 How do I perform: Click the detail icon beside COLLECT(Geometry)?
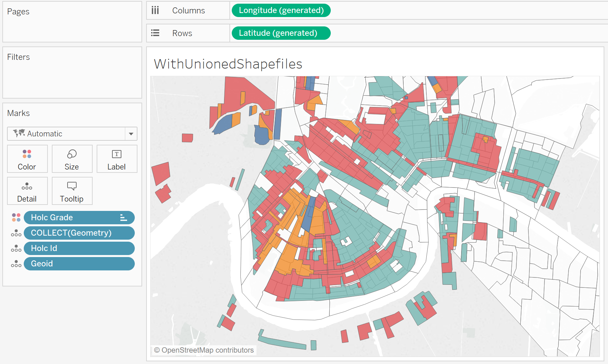tap(16, 233)
